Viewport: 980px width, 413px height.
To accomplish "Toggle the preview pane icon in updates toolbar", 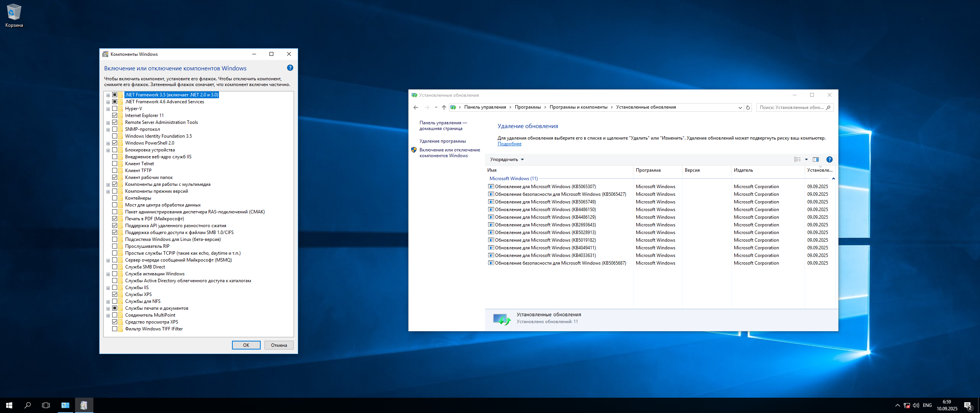I will (816, 159).
